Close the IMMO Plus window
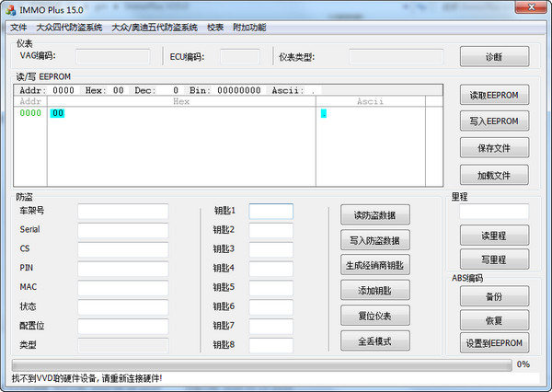This screenshot has width=552, height=392. (x=532, y=7)
